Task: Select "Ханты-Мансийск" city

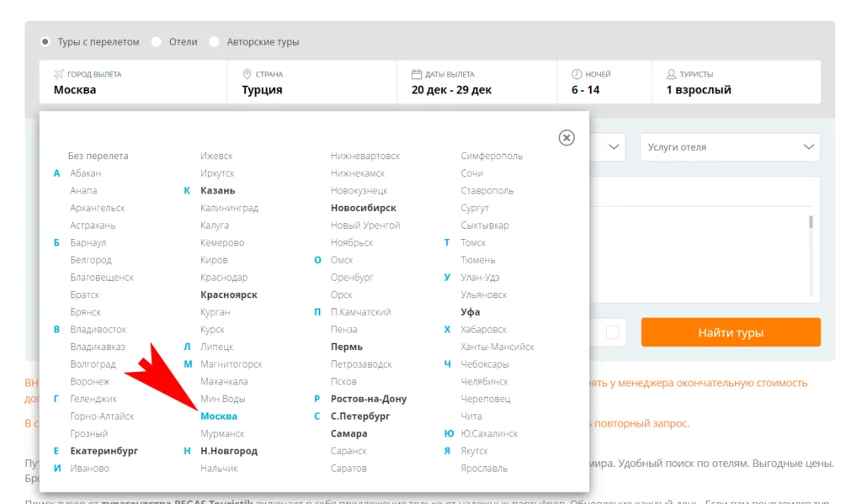Action: [497, 347]
